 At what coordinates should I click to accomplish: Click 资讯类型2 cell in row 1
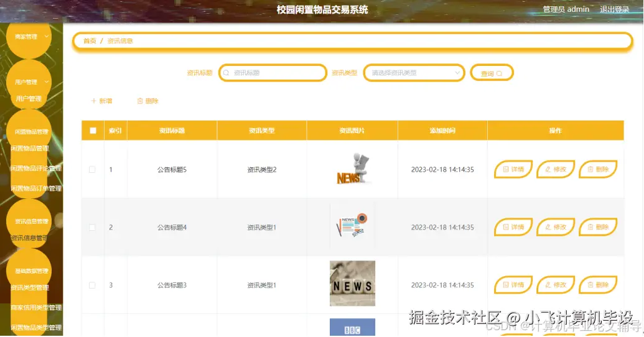click(261, 170)
